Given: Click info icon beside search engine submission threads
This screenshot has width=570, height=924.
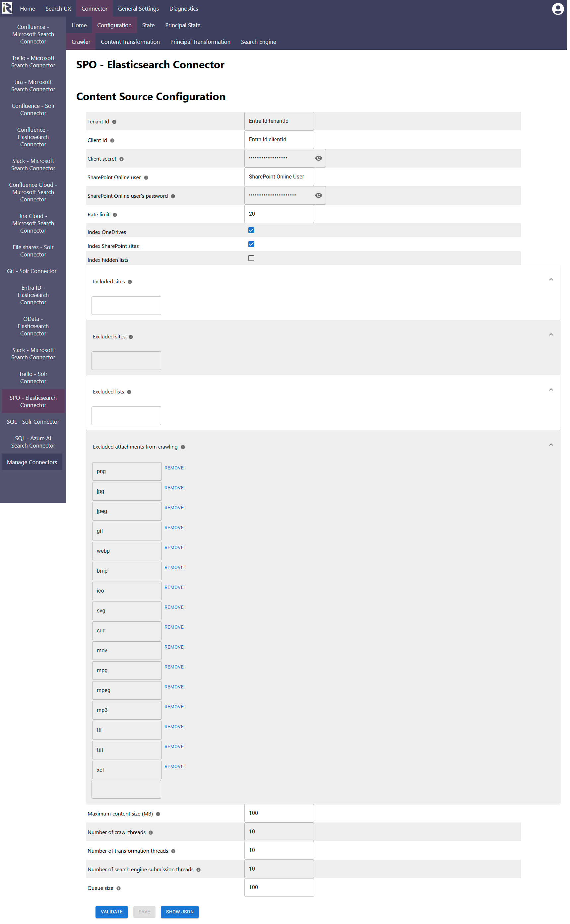Looking at the screenshot, I should click(198, 870).
